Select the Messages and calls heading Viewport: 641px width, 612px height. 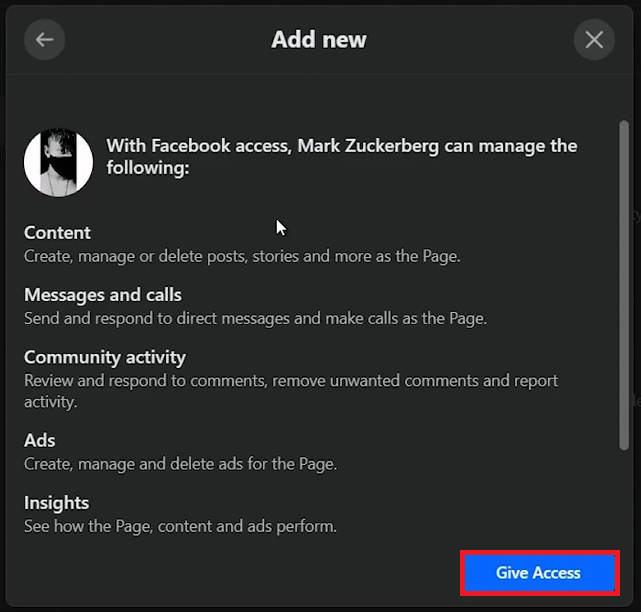(103, 295)
